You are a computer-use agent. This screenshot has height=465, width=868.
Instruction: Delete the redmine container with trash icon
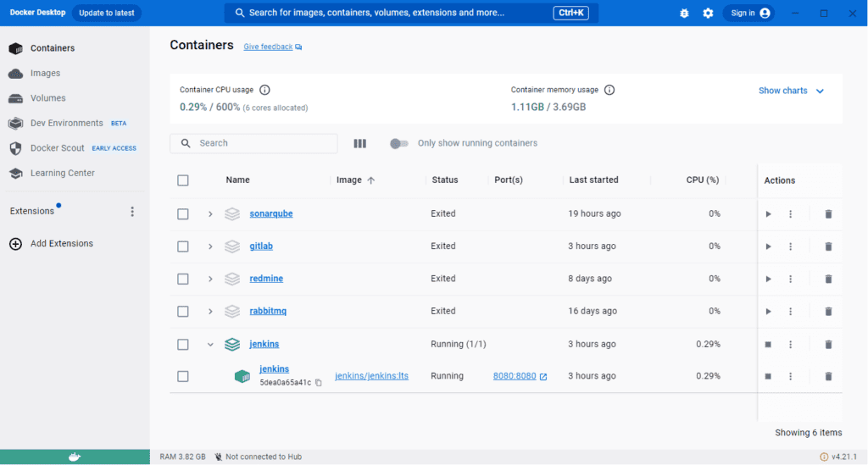point(828,280)
